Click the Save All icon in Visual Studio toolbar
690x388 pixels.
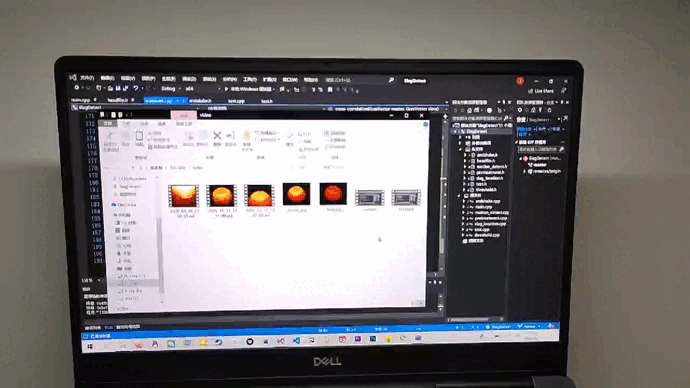click(125, 88)
